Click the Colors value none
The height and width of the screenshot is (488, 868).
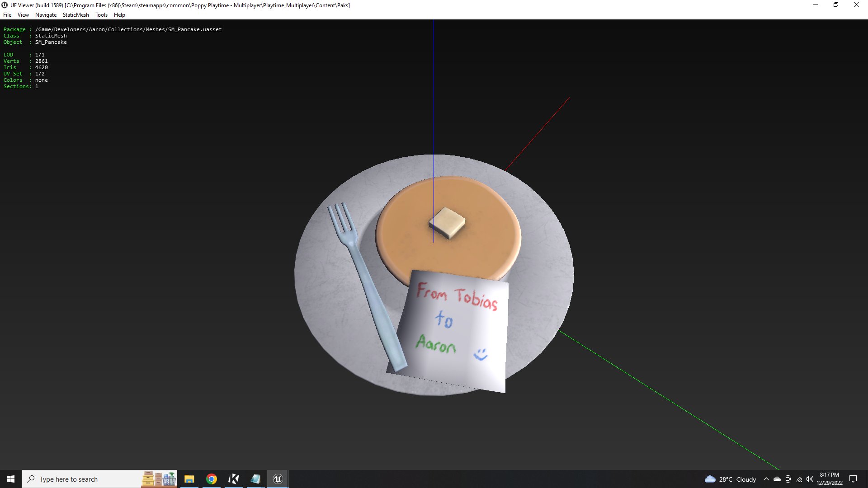(x=41, y=80)
